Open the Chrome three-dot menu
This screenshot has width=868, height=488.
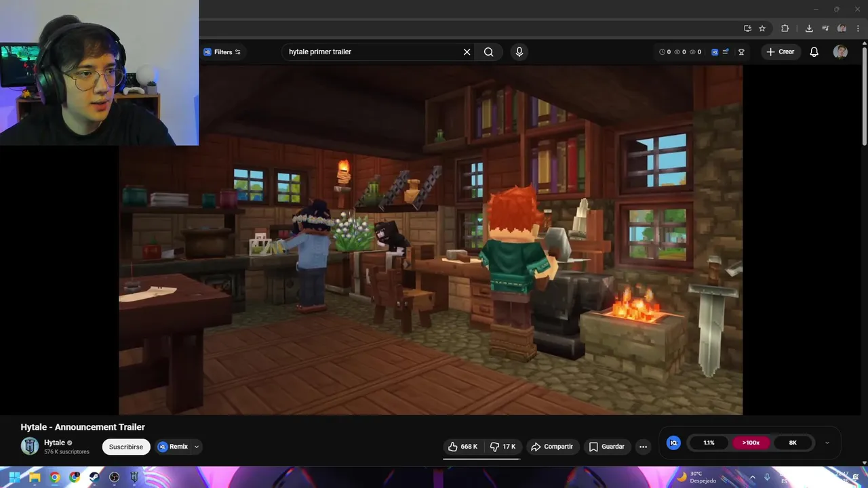[858, 28]
